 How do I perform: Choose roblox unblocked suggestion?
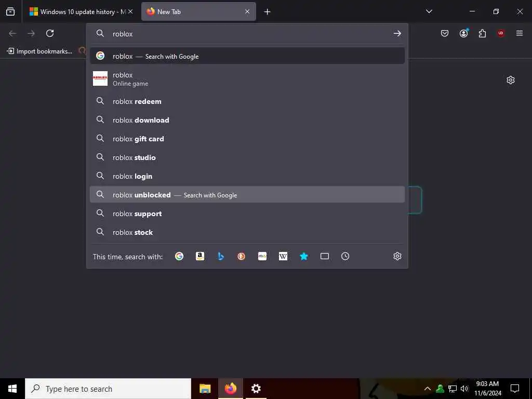[x=247, y=194]
